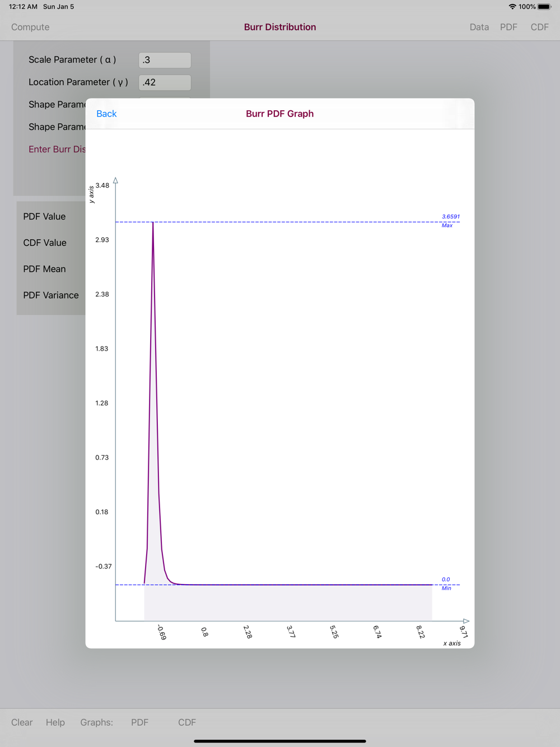Click the PDF Mean label
Screen dimensions: 560x747
coord(44,269)
